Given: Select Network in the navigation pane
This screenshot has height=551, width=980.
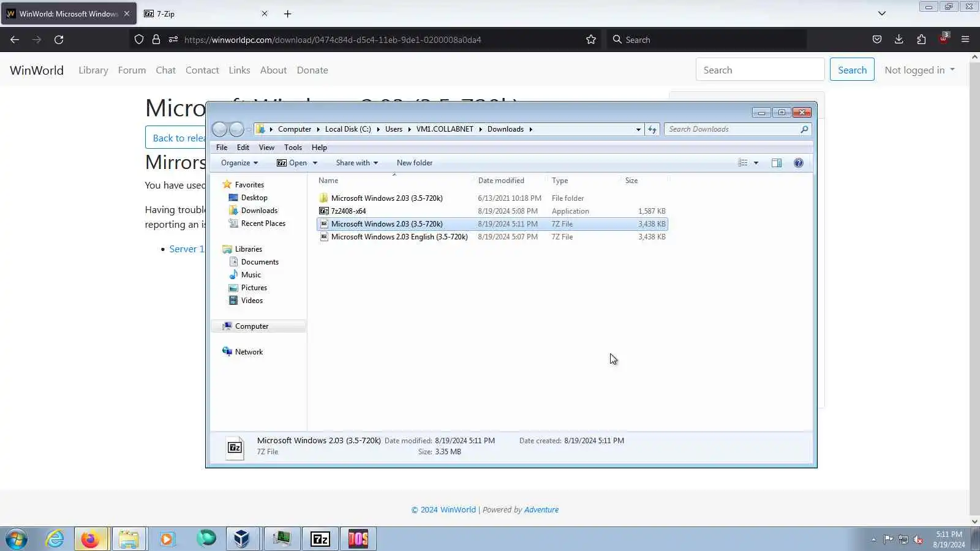Looking at the screenshot, I should coord(249,352).
